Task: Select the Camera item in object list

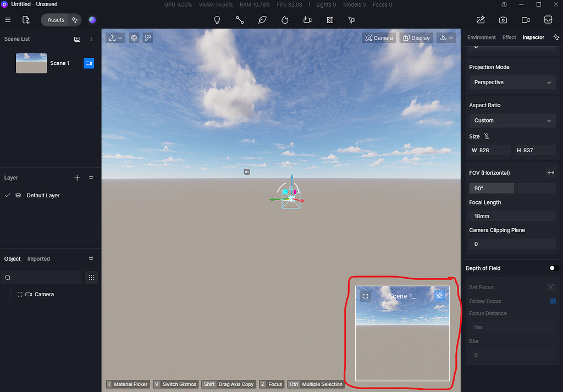Action: [44, 294]
